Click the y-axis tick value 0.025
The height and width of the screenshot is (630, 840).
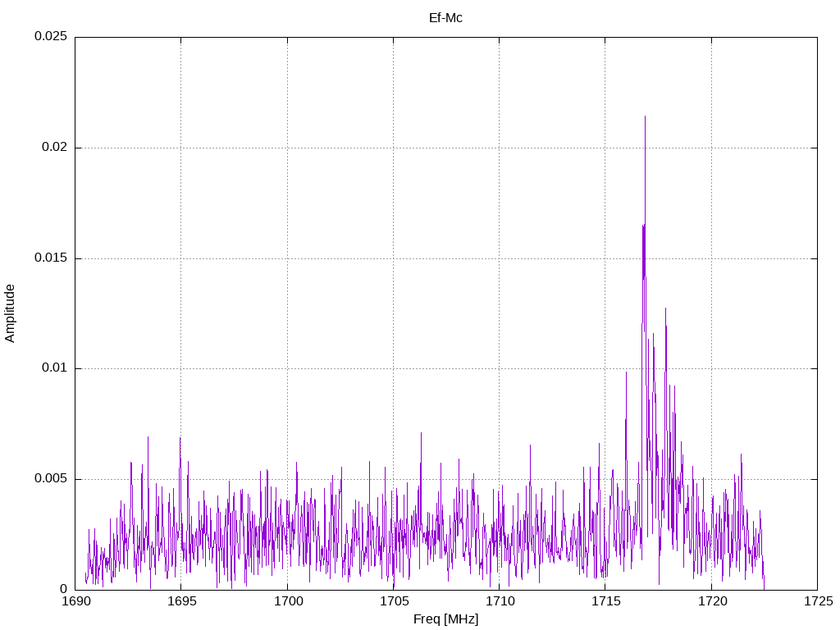pyautogui.click(x=51, y=36)
